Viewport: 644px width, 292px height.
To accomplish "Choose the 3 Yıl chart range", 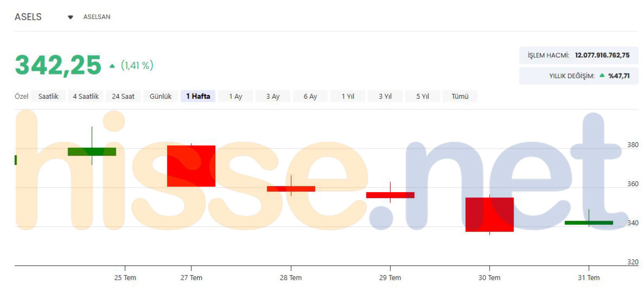I will click(385, 97).
